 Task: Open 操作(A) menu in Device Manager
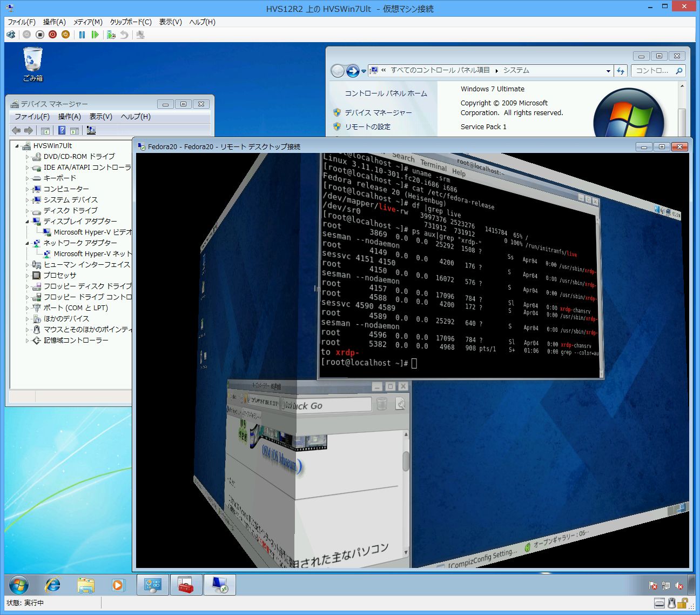pyautogui.click(x=70, y=117)
